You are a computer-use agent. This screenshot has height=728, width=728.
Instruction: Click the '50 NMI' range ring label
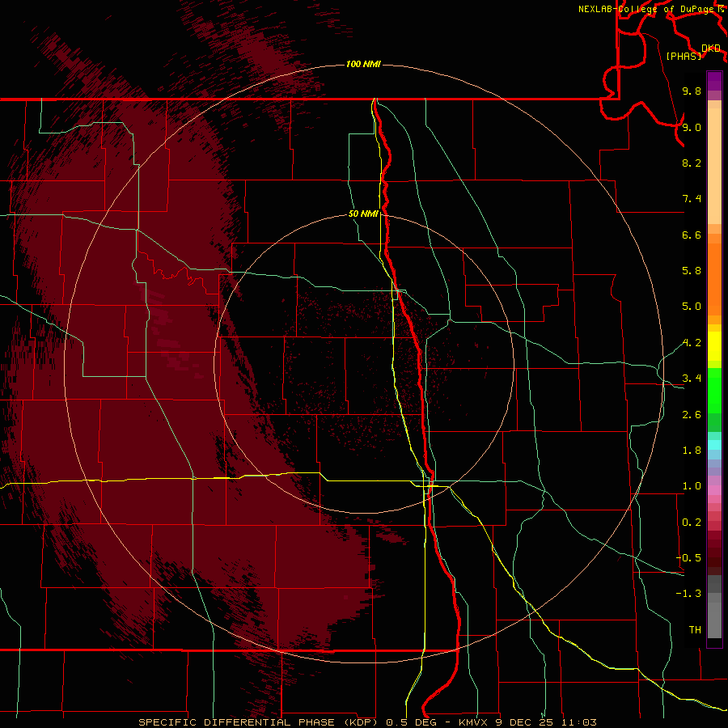363,214
